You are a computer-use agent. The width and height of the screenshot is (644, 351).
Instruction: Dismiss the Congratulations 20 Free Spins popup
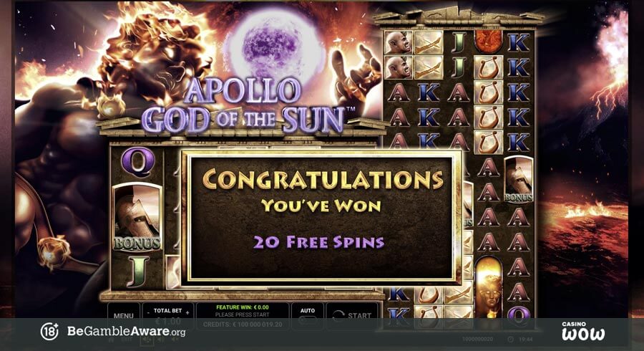pyautogui.click(x=321, y=218)
